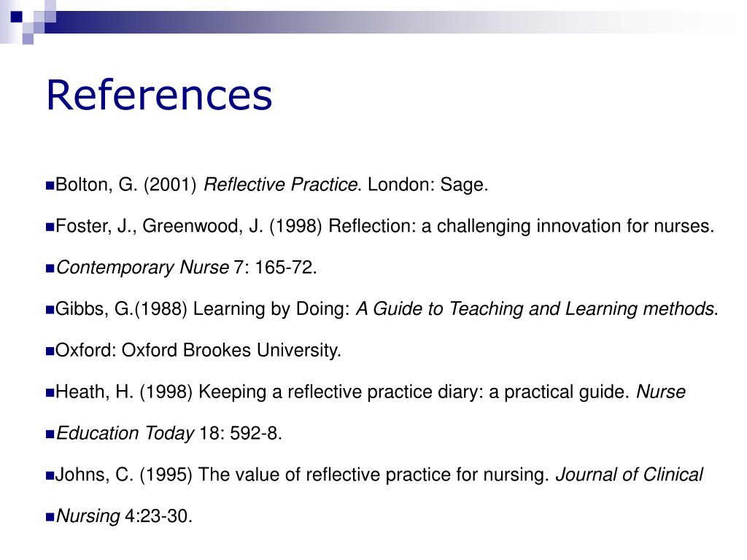Viewport: 747px width, 560px height.
Task: Click the bullet beside Oxford Brookes line
Action: pos(50,351)
